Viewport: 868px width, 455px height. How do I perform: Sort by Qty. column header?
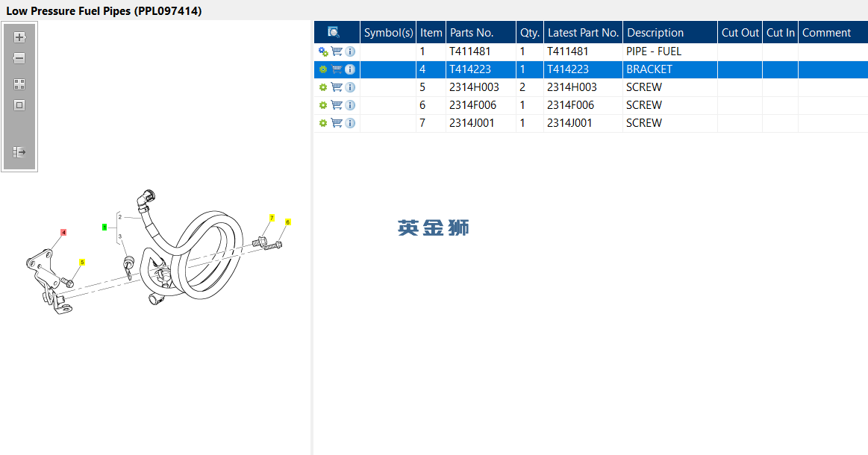[530, 33]
